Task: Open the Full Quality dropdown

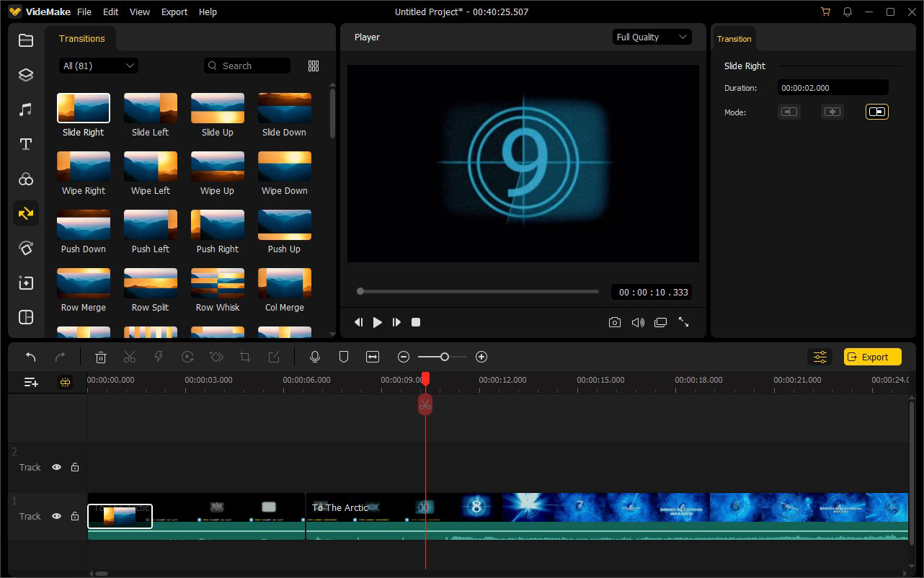Action: pyautogui.click(x=652, y=37)
